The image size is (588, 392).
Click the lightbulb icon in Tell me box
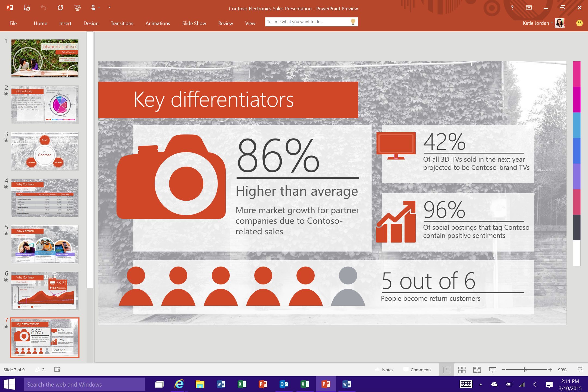(353, 22)
